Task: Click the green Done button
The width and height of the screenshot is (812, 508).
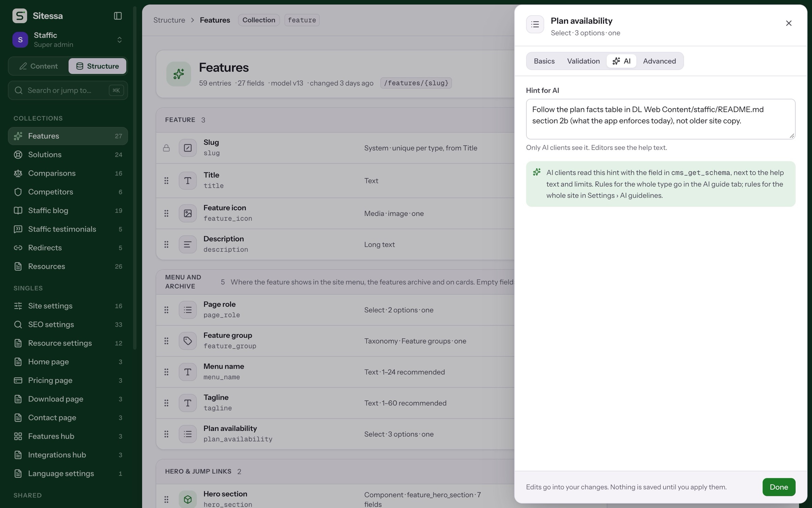Action: (x=779, y=487)
